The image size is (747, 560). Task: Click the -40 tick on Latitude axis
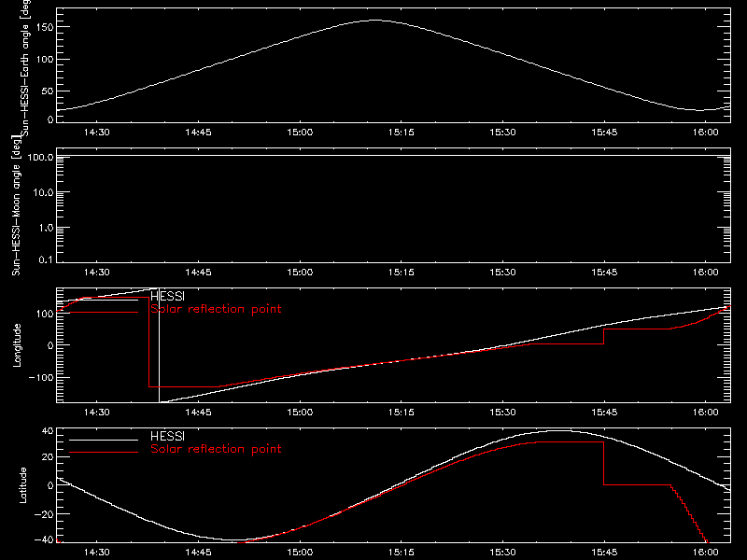(44, 540)
